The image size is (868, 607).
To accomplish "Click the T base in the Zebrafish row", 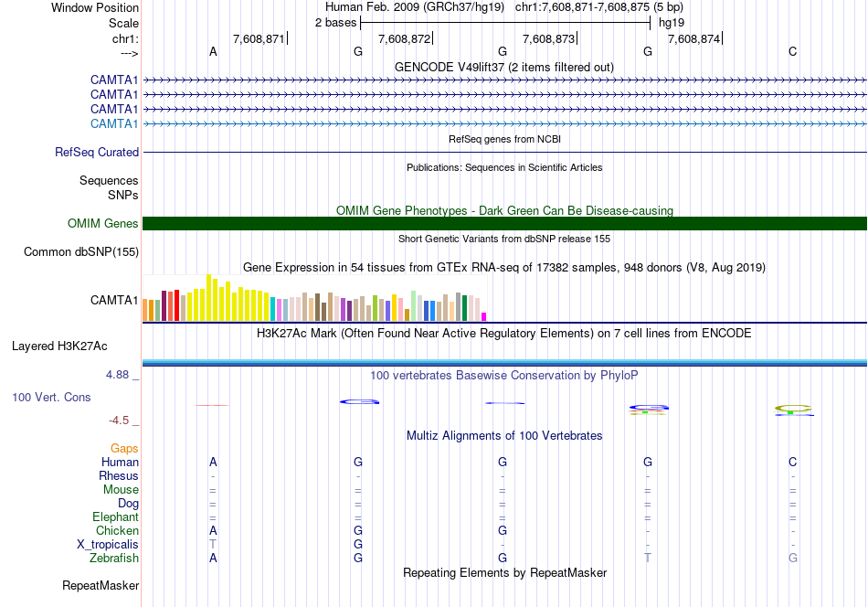I will click(648, 559).
